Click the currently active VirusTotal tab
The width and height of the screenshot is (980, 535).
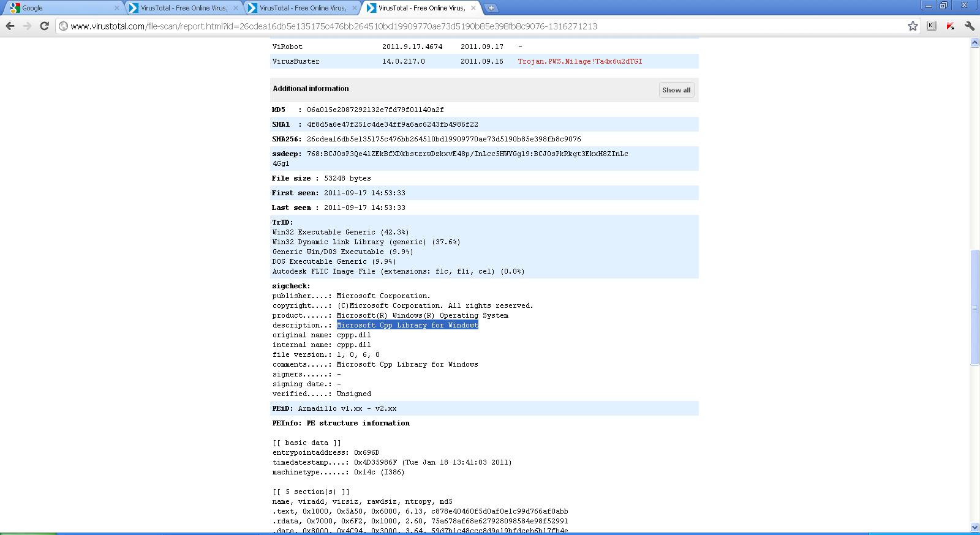click(x=421, y=8)
